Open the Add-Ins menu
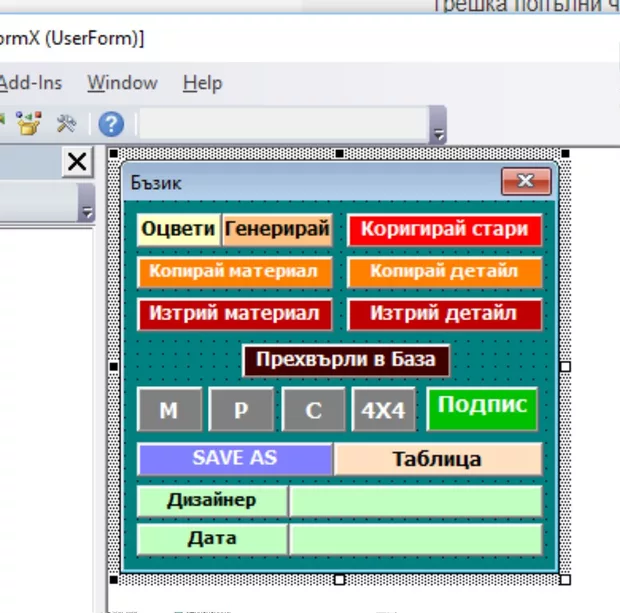620x613 pixels. coord(30,83)
